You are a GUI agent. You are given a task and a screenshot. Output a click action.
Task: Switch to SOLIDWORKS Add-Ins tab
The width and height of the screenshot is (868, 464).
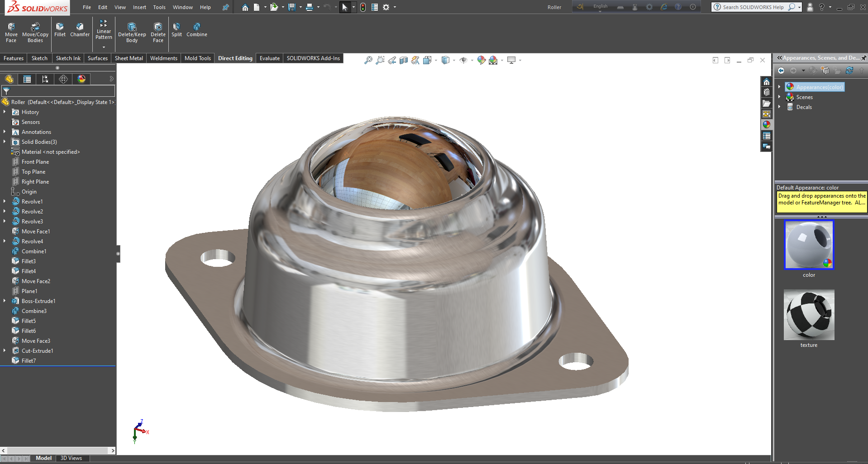[313, 58]
